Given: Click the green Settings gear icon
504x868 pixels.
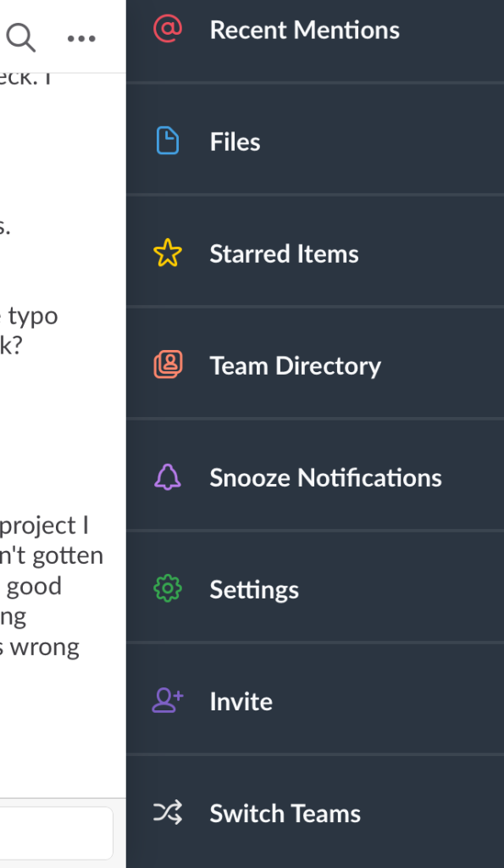Looking at the screenshot, I should point(168,589).
